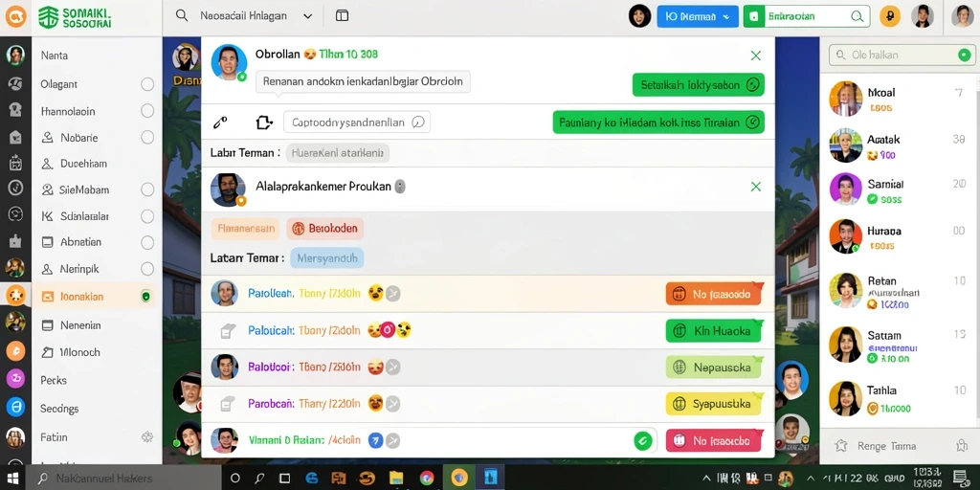Toggle the radio button for SiieMabam
Screen dimensions: 980x490
(x=147, y=189)
